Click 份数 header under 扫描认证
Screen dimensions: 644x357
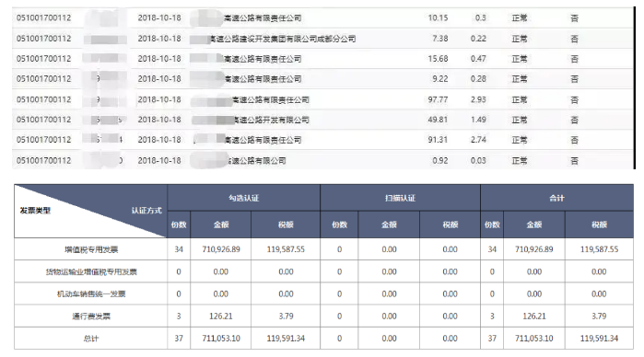click(339, 225)
